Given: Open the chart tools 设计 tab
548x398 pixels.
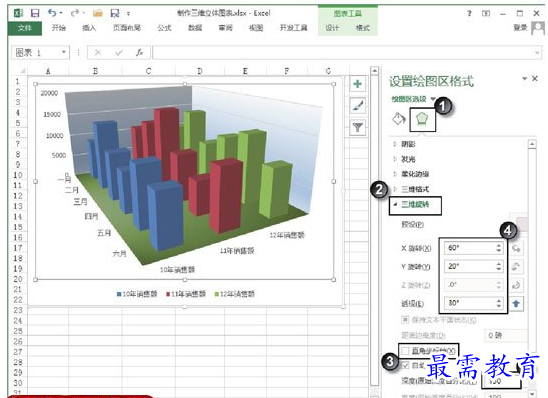Looking at the screenshot, I should (332, 28).
